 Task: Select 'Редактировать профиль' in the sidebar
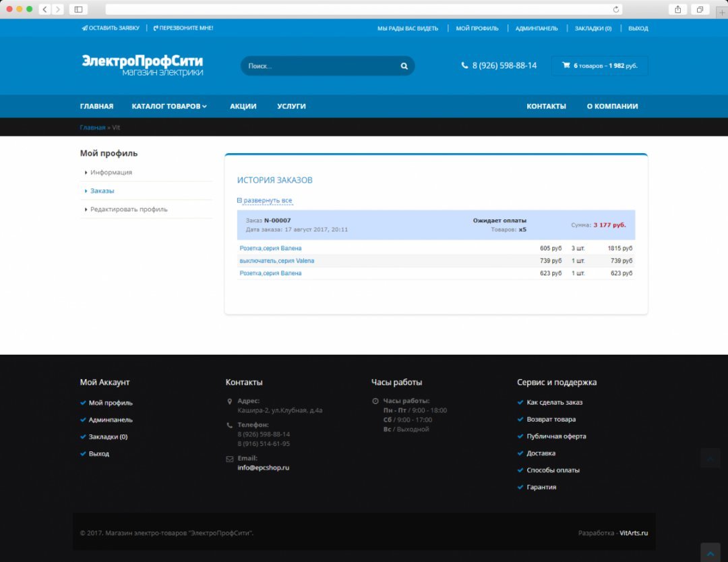click(x=129, y=209)
